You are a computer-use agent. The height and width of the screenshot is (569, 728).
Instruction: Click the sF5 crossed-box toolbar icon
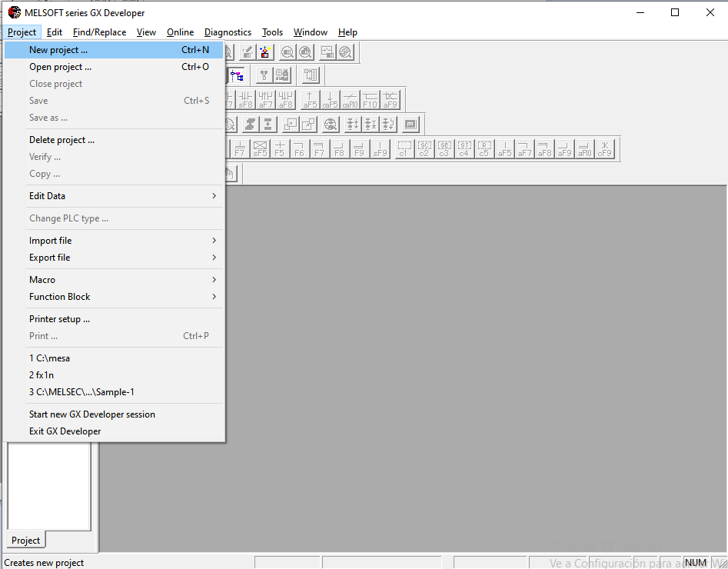point(260,148)
